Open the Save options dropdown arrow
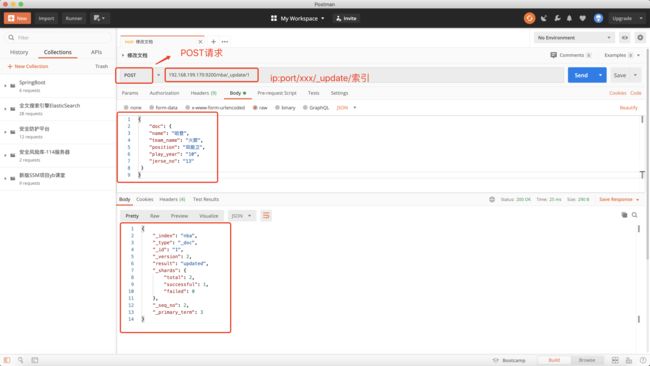Image resolution: width=650 pixels, height=366 pixels. 635,75
